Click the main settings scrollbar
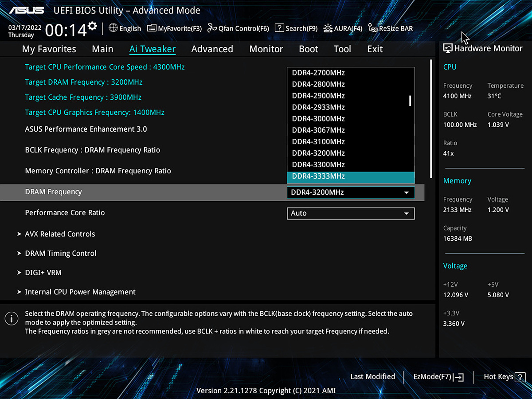The width and height of the screenshot is (532, 399). tap(430, 119)
